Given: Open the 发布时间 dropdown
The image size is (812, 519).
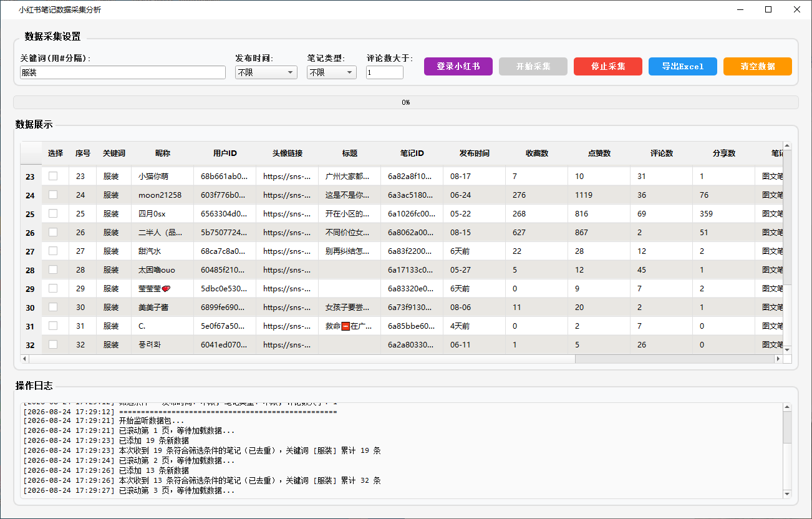Looking at the screenshot, I should pyautogui.click(x=266, y=72).
